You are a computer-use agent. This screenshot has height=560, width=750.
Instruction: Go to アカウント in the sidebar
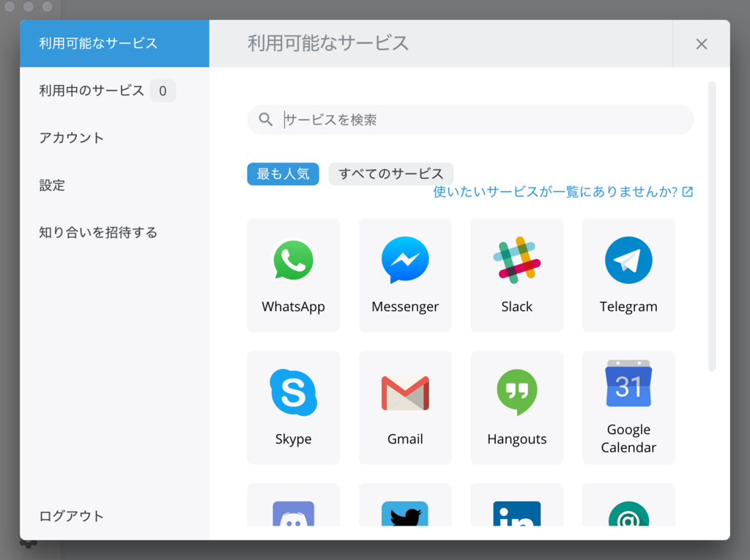point(71,138)
